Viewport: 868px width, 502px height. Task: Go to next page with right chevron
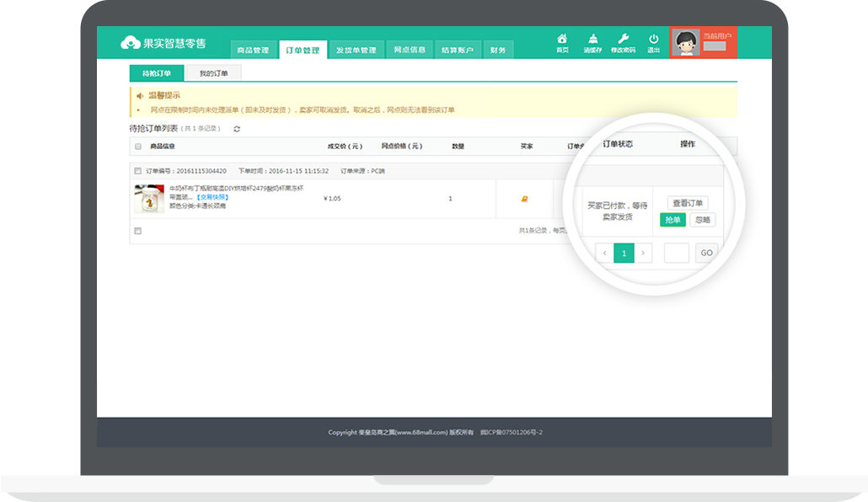644,253
